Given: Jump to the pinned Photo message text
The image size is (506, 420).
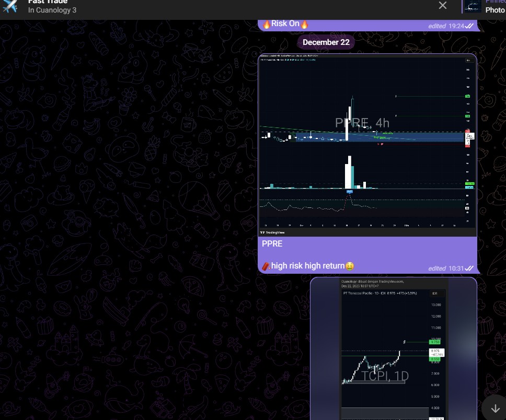Looking at the screenshot, I should [494, 10].
